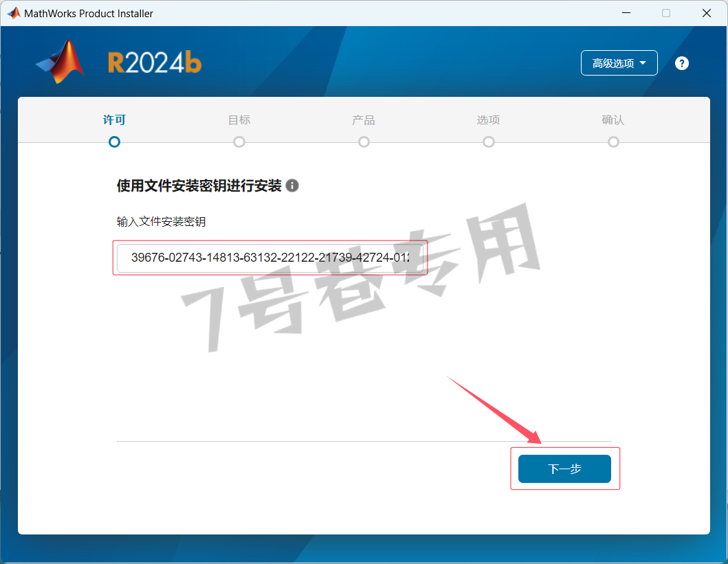Click the 输入文件安装密钥 label
728x564 pixels.
(161, 222)
